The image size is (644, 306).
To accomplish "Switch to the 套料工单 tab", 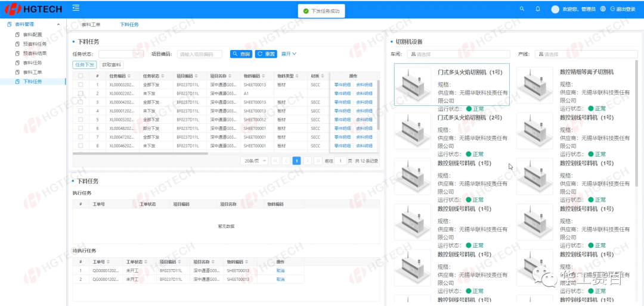I will [x=91, y=24].
